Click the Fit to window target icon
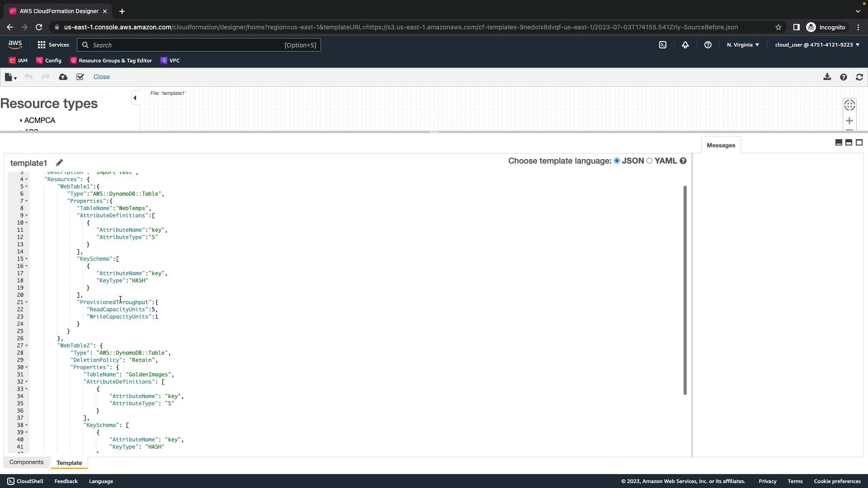 (849, 105)
